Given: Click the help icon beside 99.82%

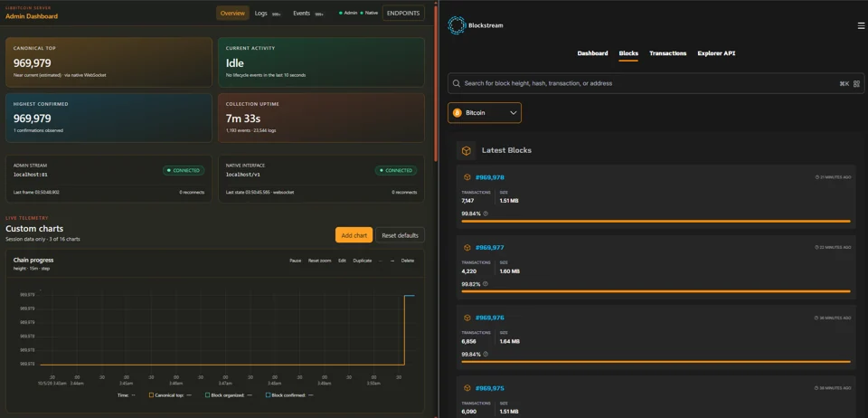Looking at the screenshot, I should coord(486,284).
